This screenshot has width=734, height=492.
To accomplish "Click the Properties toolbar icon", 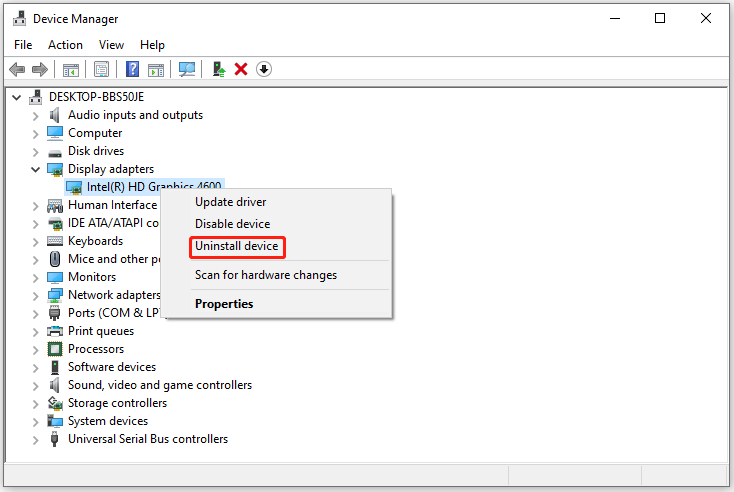I will tap(101, 69).
